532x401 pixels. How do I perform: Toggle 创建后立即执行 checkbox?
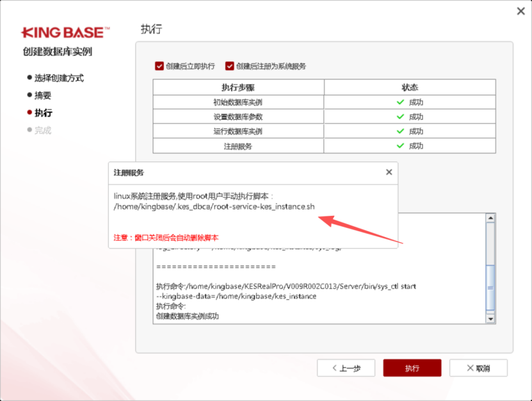(x=159, y=66)
